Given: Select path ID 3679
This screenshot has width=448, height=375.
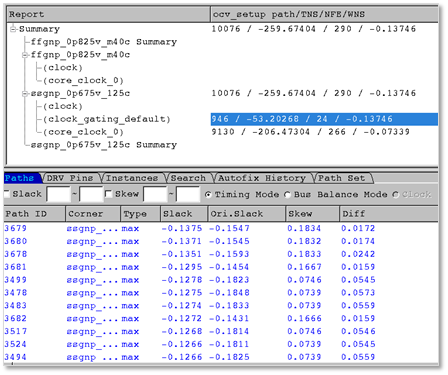Looking at the screenshot, I should click(15, 228).
